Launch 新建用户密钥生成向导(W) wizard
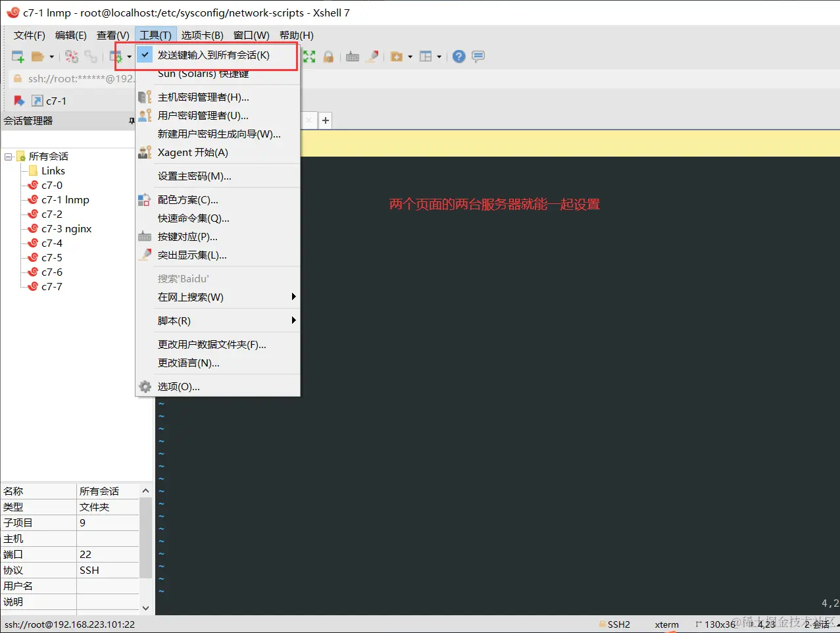Screen dimensions: 840x633 (x=218, y=134)
